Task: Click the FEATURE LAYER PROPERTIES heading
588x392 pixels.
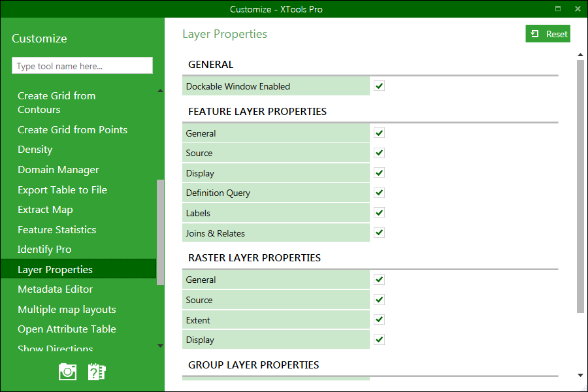Action: tap(257, 112)
